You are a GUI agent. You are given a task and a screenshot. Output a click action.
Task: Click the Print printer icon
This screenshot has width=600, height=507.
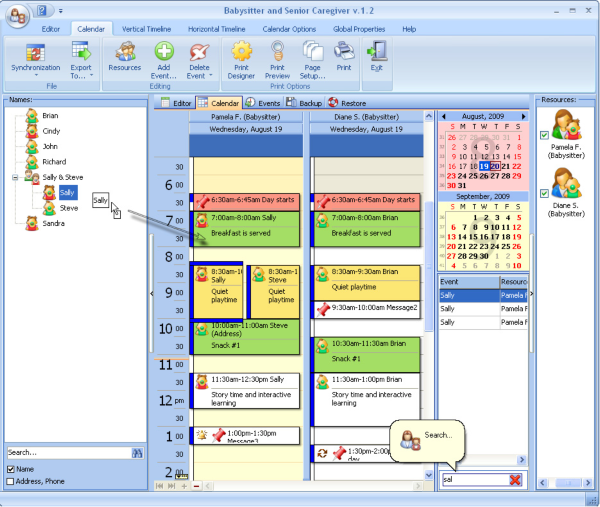pyautogui.click(x=344, y=52)
